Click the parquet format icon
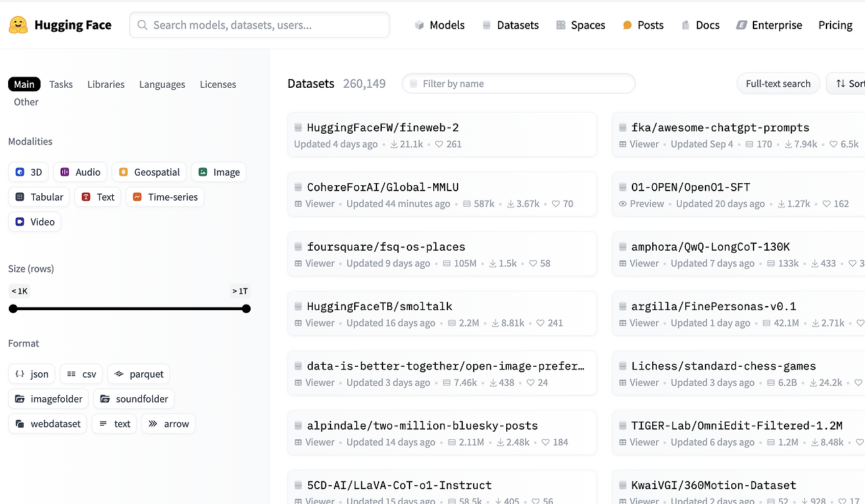 point(119,374)
